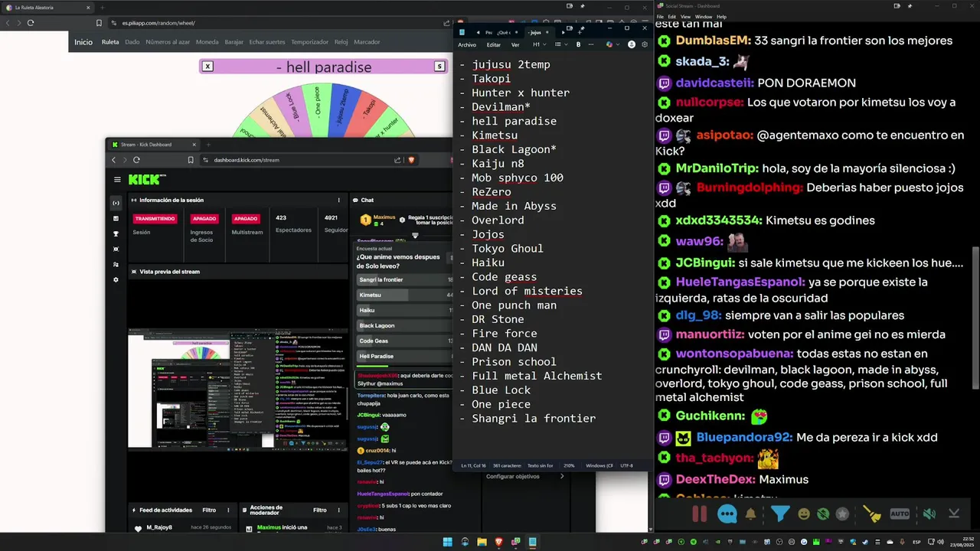Screen dimensions: 980x551
Task: Toggle the green crossed-dollar donations icon
Action: tap(823, 514)
